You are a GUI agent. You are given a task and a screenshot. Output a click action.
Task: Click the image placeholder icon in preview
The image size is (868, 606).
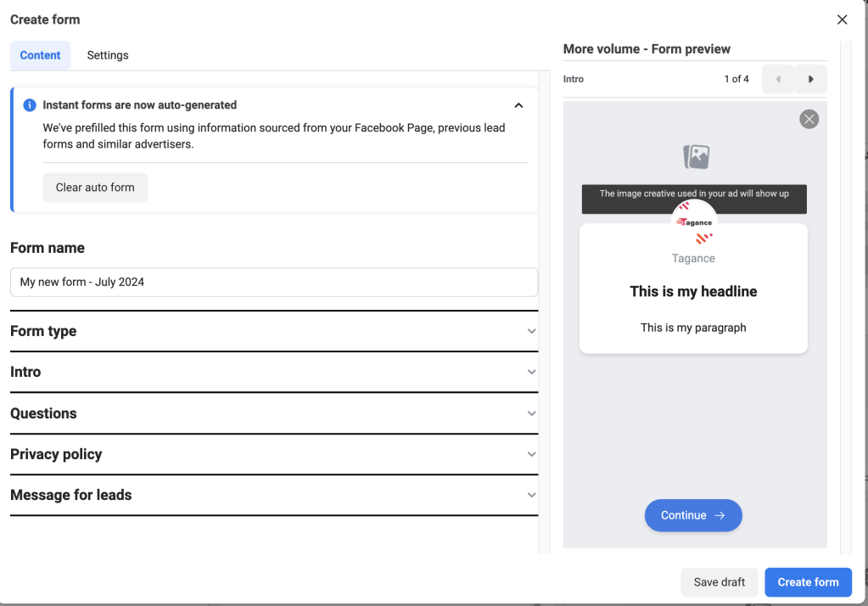[x=696, y=156]
